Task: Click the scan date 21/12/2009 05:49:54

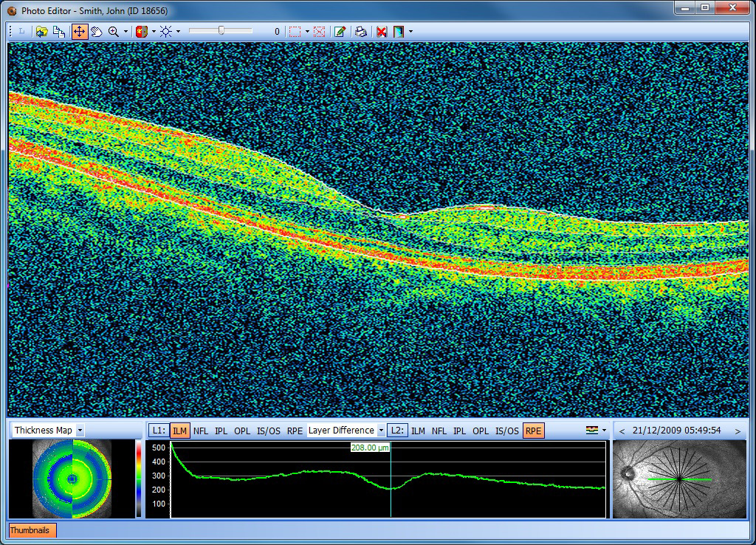Action: pos(676,431)
